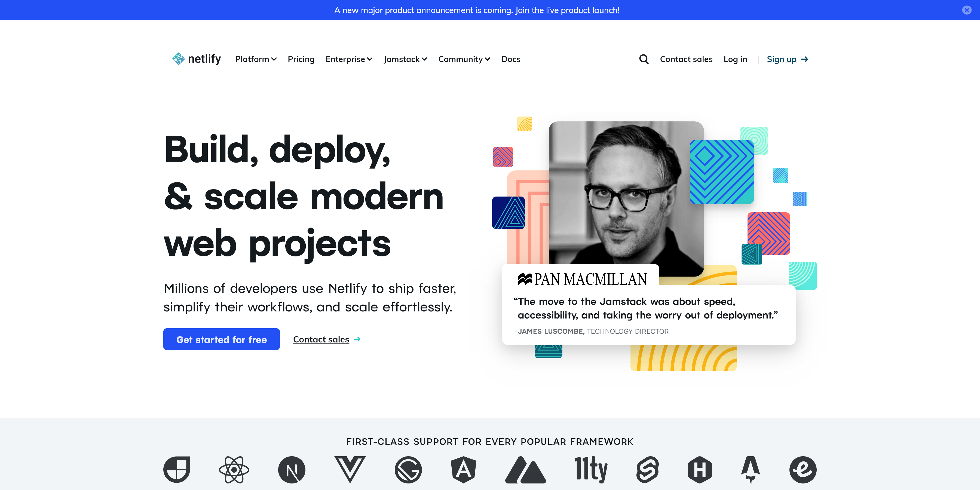Click the arrow beside hero Contact sales
The height and width of the screenshot is (490, 980).
pos(357,339)
